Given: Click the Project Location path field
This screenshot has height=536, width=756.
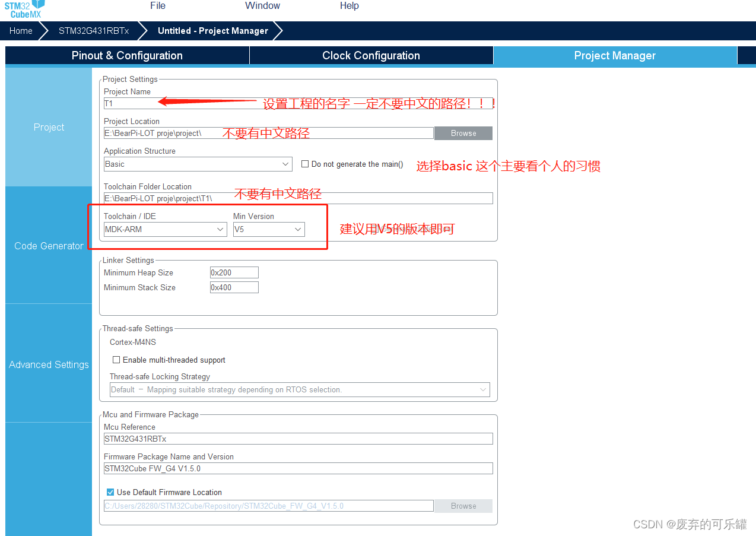Looking at the screenshot, I should pyautogui.click(x=268, y=133).
